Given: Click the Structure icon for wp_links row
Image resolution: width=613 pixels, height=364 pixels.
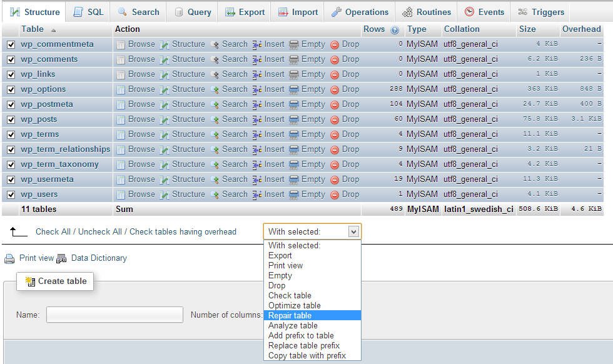Looking at the screenshot, I should pyautogui.click(x=165, y=74).
